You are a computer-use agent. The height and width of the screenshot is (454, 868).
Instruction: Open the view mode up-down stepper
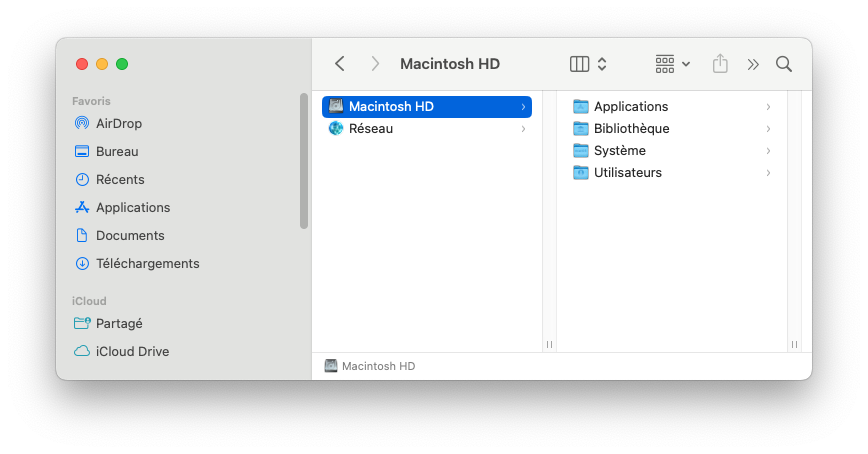[x=602, y=64]
